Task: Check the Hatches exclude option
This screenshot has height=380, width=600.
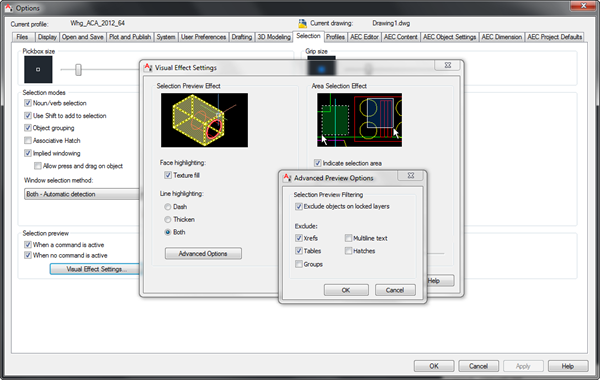Action: [x=348, y=251]
